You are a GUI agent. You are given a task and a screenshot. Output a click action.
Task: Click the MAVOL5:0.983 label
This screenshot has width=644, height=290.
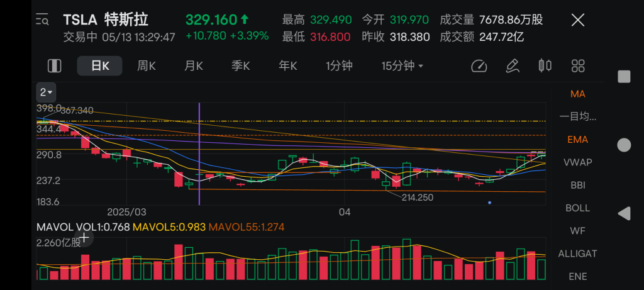pyautogui.click(x=169, y=226)
